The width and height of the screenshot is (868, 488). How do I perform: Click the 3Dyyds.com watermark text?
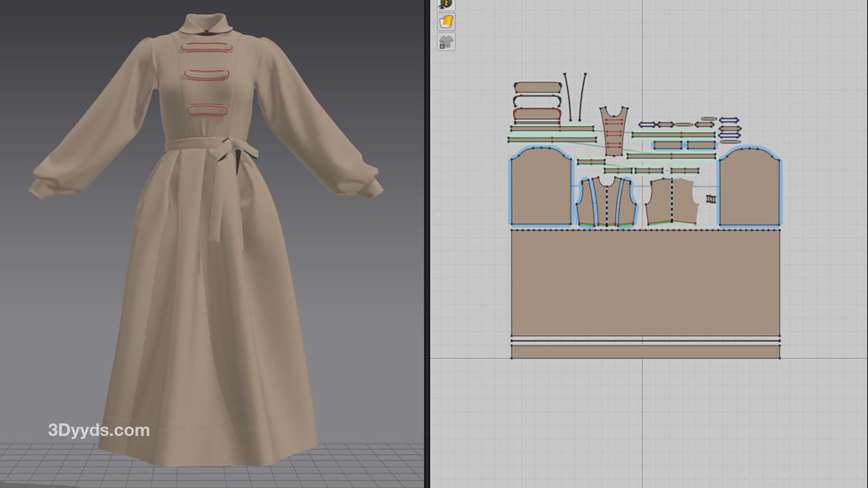point(99,430)
